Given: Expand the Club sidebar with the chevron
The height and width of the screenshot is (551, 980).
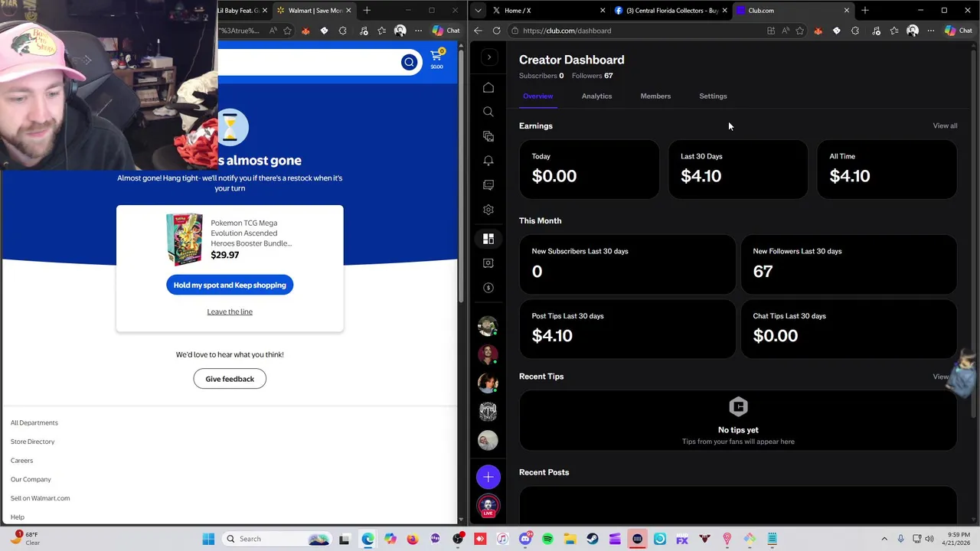Looking at the screenshot, I should (x=489, y=57).
